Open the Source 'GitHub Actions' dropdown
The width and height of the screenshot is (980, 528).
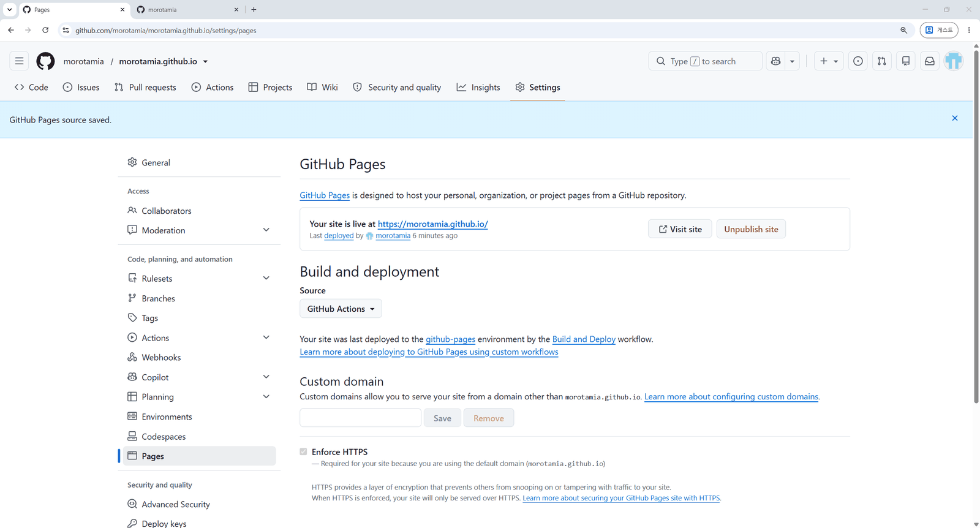(341, 309)
